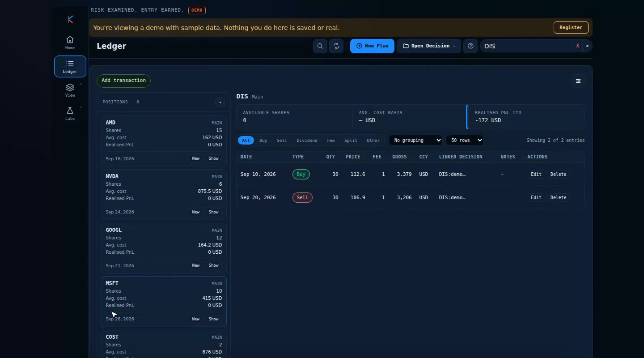Filter transactions by Other
Viewport: 644px width, 358px height.
373,141
